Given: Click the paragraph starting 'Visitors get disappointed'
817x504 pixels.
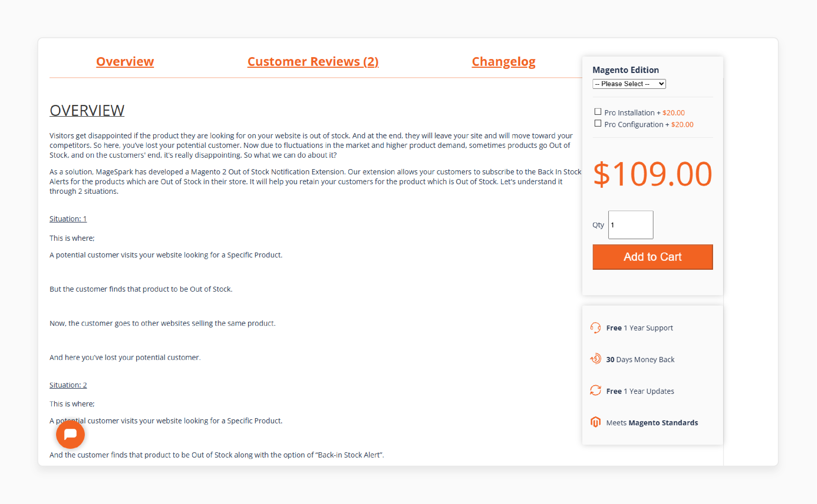Looking at the screenshot, I should pos(311,145).
